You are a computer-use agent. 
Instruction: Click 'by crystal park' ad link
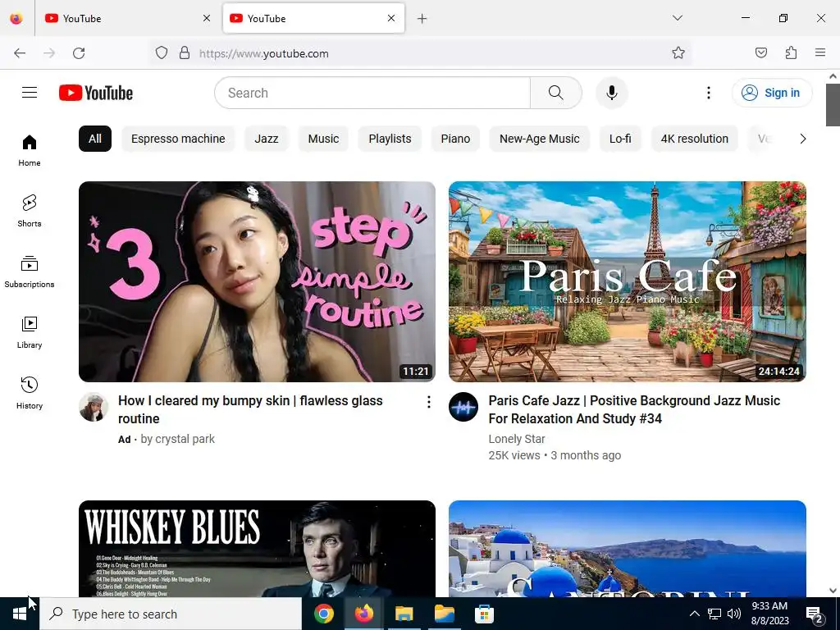click(177, 439)
